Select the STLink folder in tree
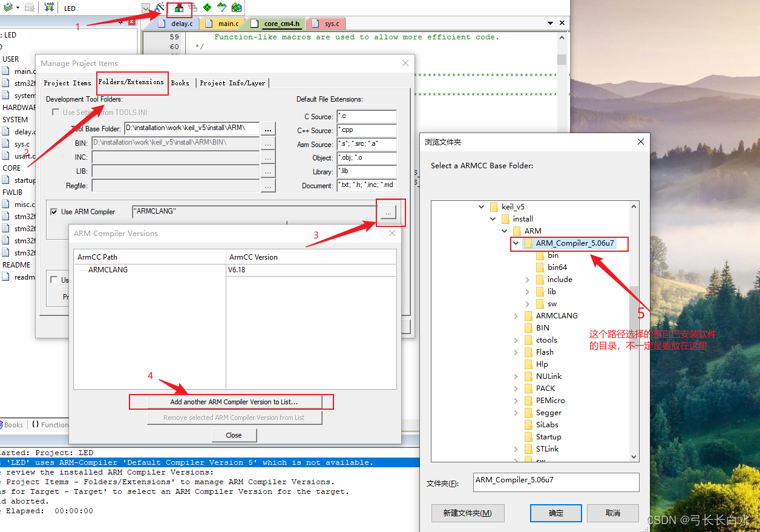Viewport: 760px width, 532px height. (547, 449)
